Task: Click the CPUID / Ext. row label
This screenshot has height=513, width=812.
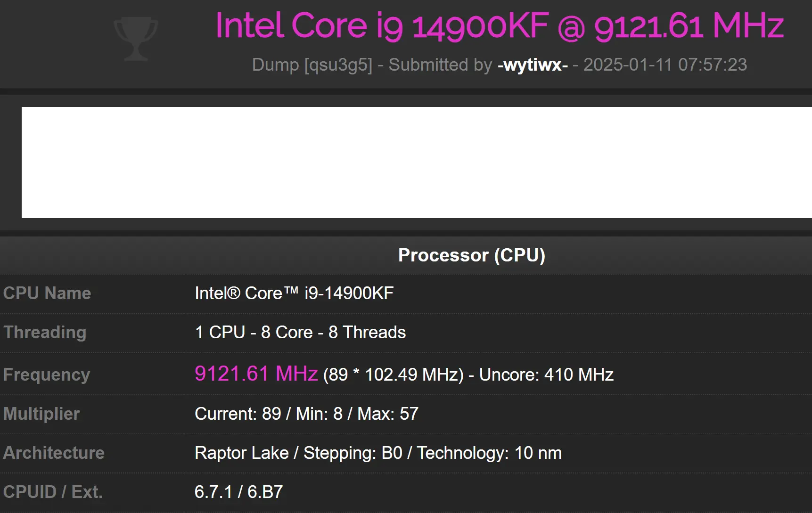Action: click(x=53, y=492)
